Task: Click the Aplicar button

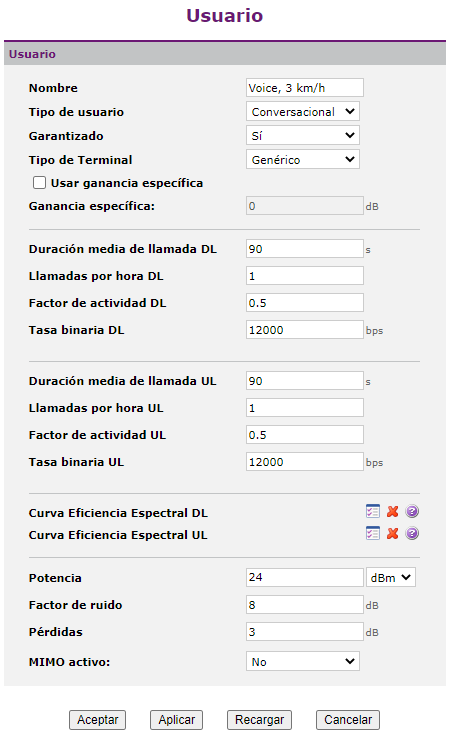Action: 176,720
